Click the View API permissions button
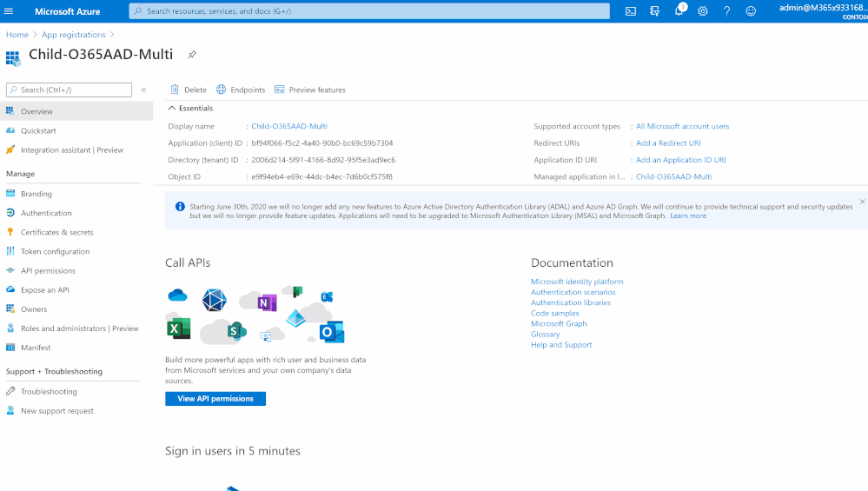This screenshot has width=868, height=491. (215, 399)
